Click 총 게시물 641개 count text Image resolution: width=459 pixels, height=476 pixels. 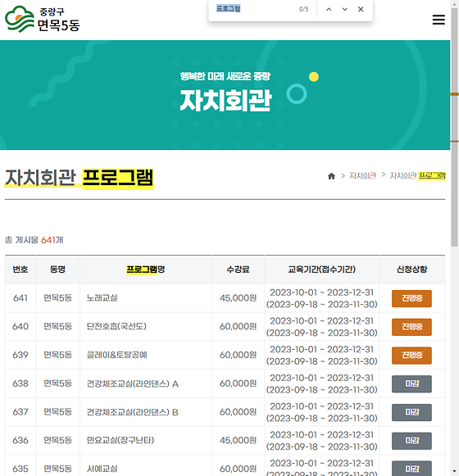pos(34,240)
